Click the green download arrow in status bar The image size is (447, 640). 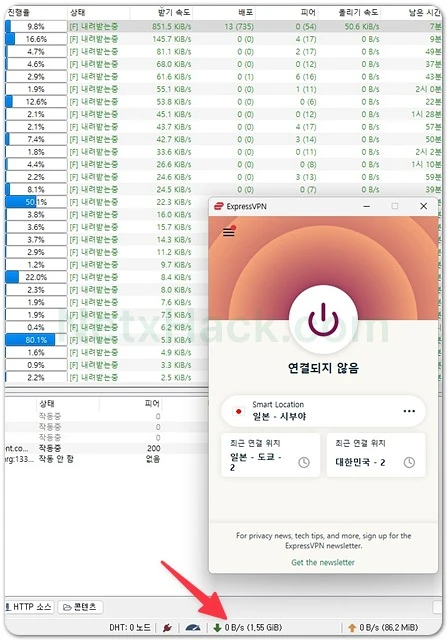(217, 628)
